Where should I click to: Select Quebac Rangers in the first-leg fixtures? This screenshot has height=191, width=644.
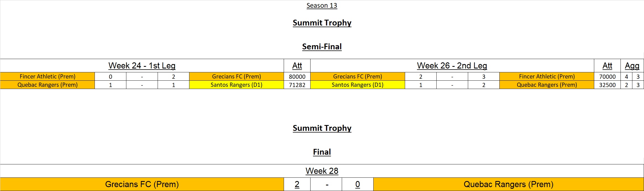click(x=47, y=85)
